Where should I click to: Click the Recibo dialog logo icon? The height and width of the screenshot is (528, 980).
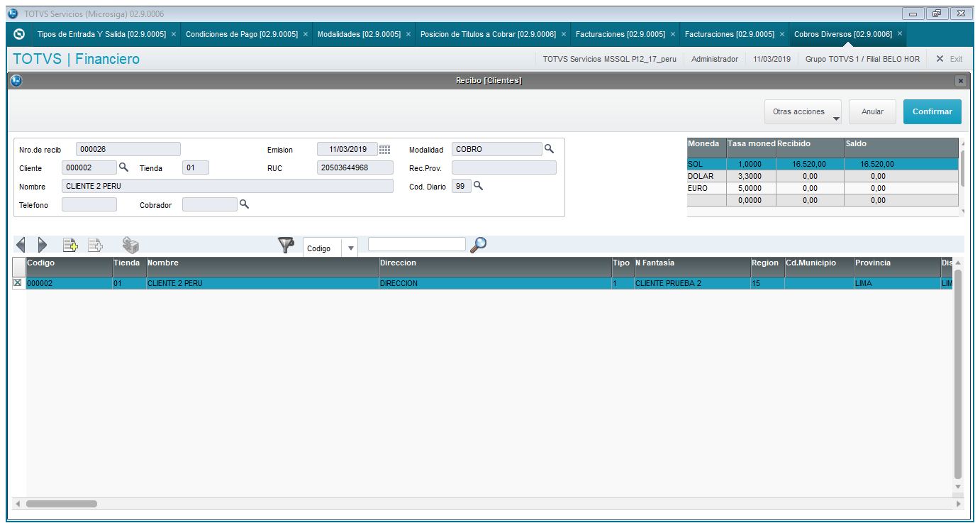16,81
